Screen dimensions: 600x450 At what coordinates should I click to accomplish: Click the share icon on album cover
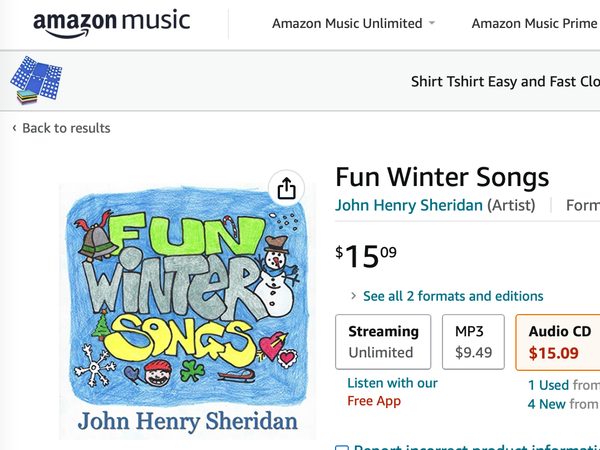[286, 188]
